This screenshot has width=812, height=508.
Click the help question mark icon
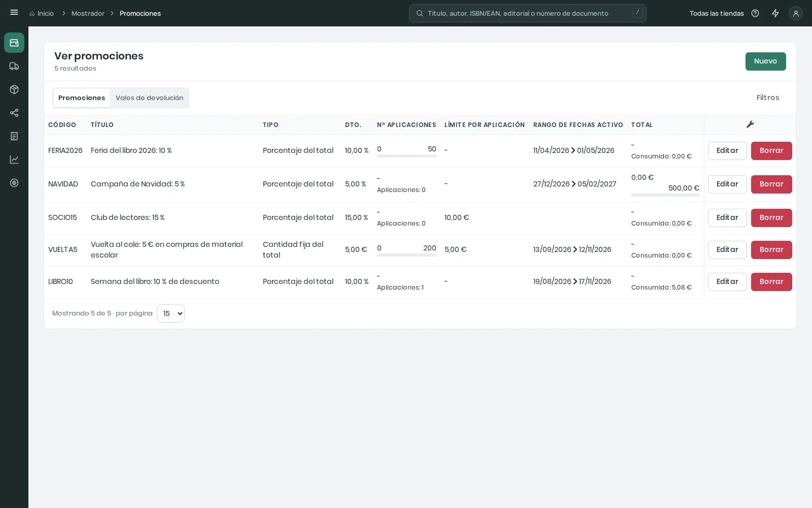click(755, 13)
